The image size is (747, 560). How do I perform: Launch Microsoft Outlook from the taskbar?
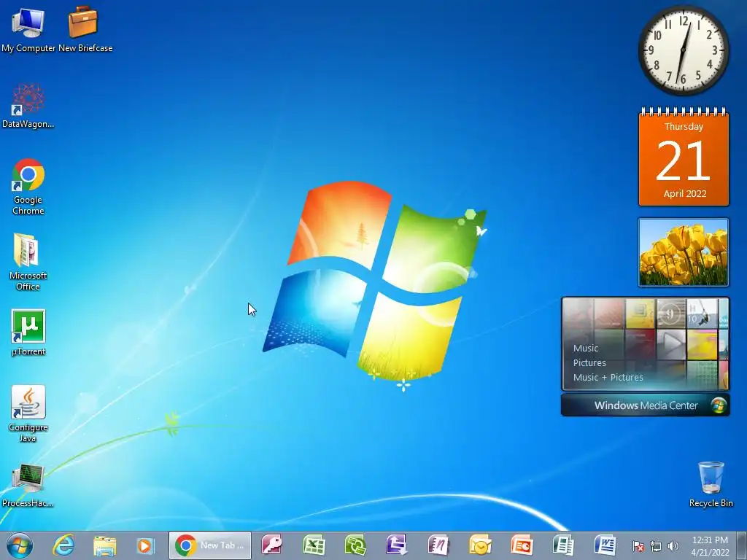click(x=480, y=545)
